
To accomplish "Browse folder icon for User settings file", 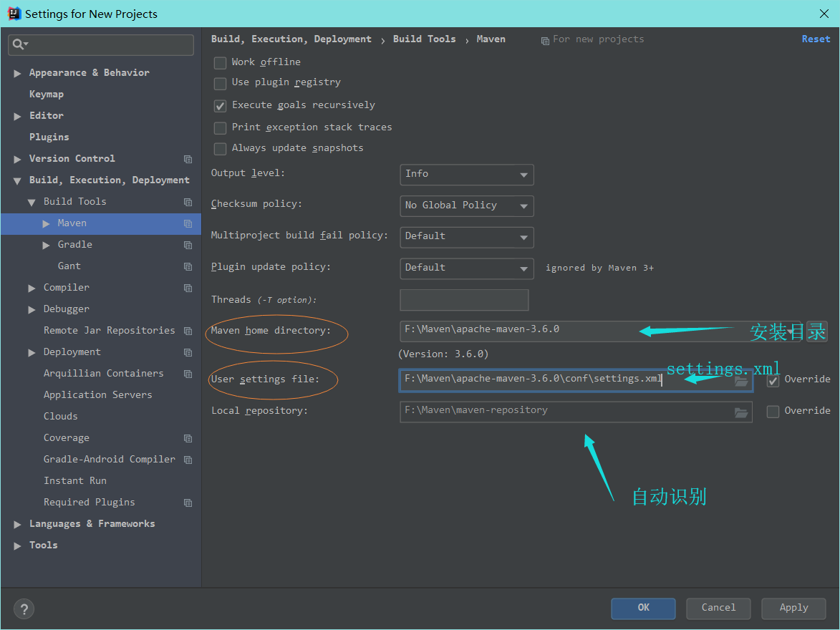I will [x=741, y=381].
